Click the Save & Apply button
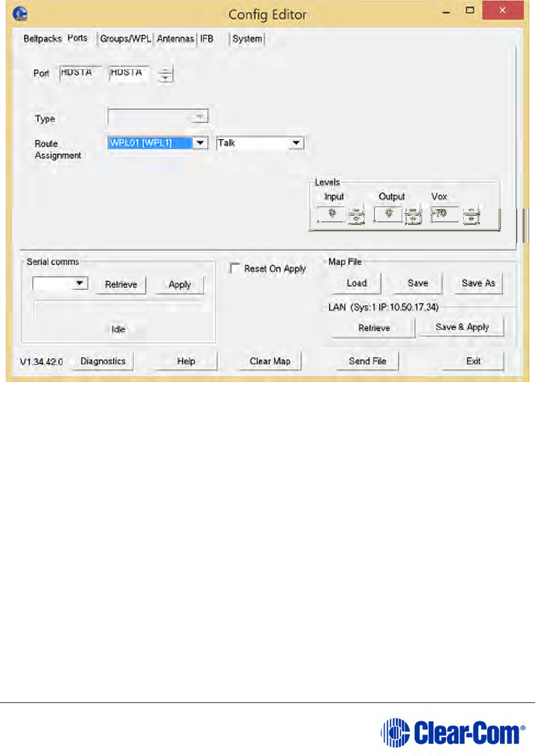This screenshot has height=756, width=535. pos(462,327)
